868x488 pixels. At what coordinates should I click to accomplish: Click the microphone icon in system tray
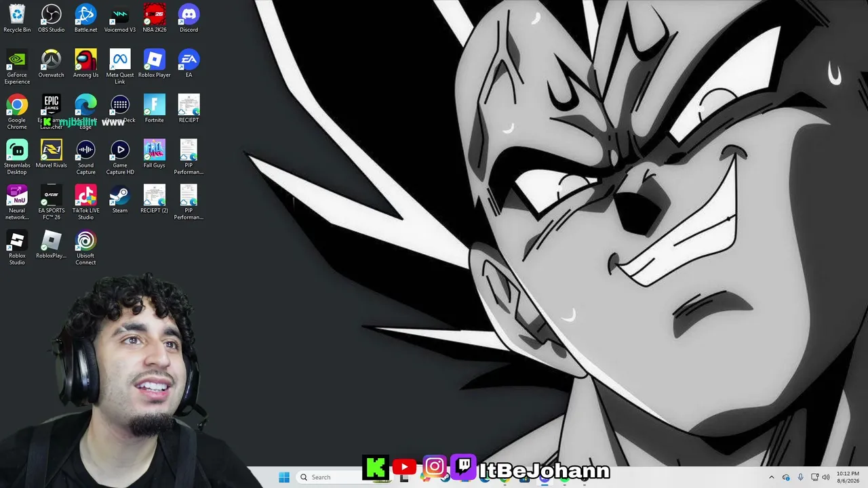tap(801, 477)
